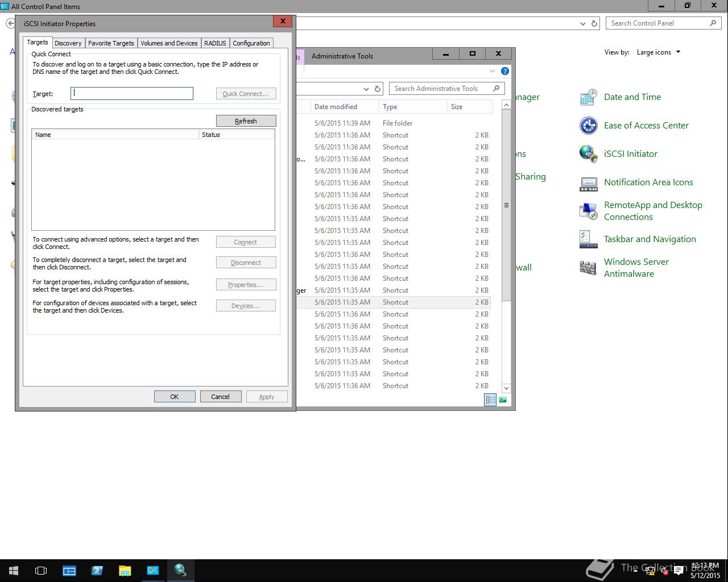Viewport: 728px width, 582px height.
Task: Refresh the Control Panel address bar
Action: pyautogui.click(x=594, y=23)
